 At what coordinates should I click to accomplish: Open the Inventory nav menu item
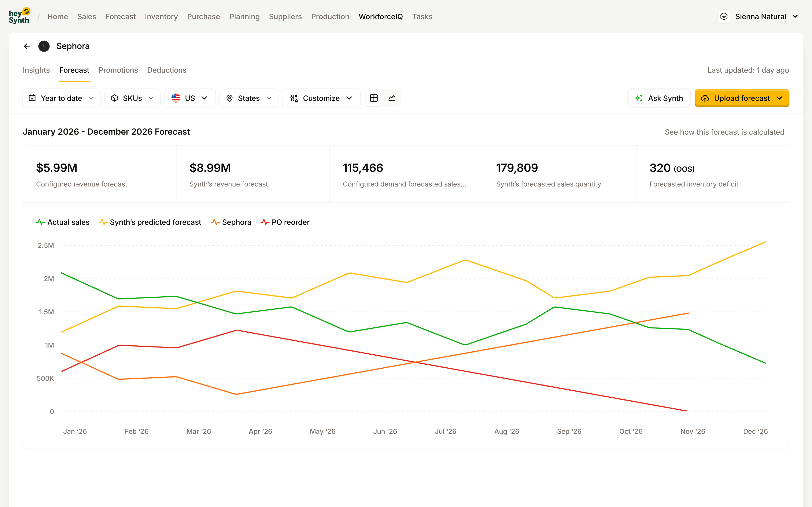(x=161, y=16)
